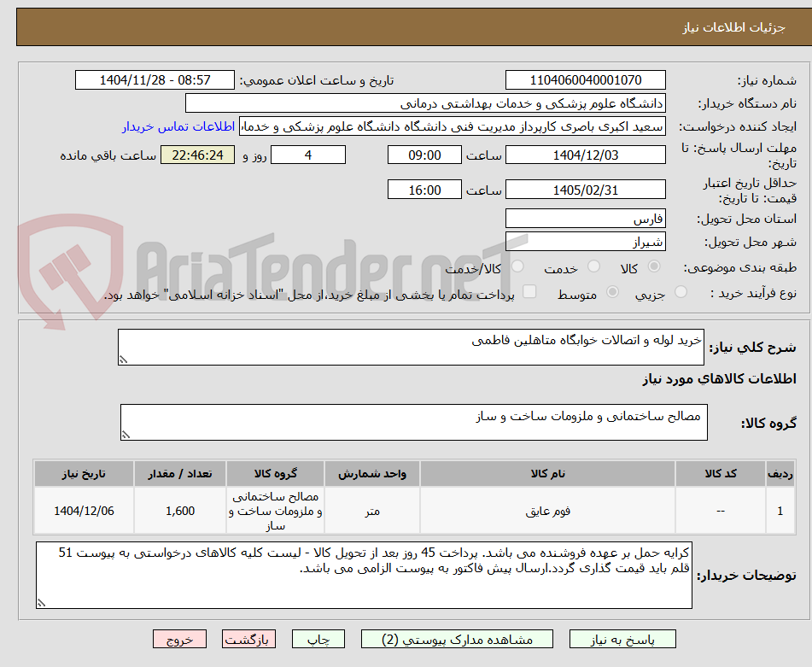812x667 pixels.
Task: Open مشاهده مدارک پیوستی (2) attachments
Action: click(x=457, y=639)
